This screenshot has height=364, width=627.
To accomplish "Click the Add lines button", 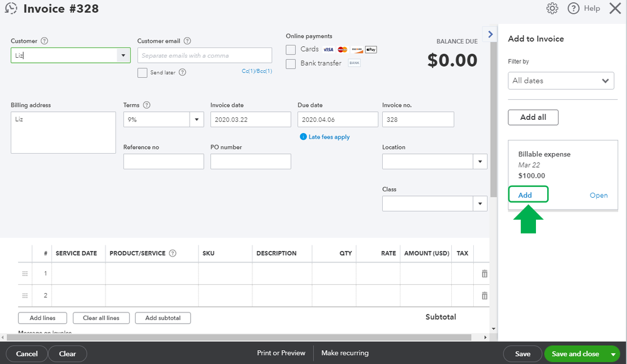I will pyautogui.click(x=43, y=318).
